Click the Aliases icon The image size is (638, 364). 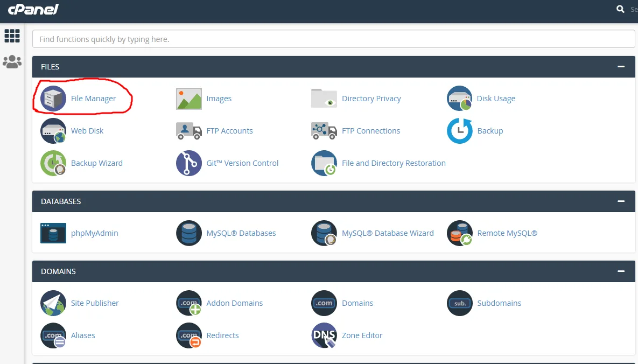(53, 335)
